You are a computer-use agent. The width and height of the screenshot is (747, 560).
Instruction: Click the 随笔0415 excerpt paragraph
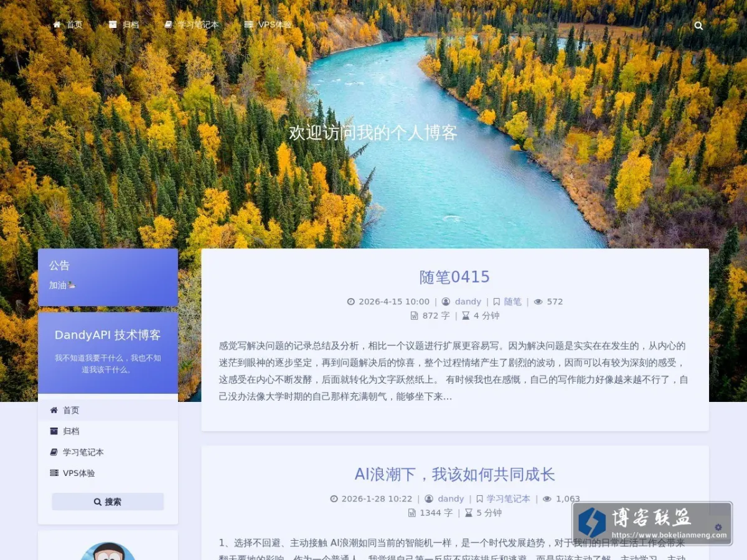(x=454, y=371)
